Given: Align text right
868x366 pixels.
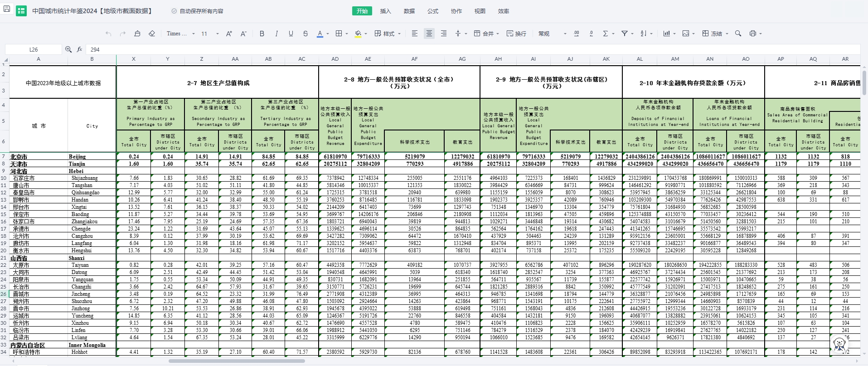Looking at the screenshot, I should pyautogui.click(x=444, y=34).
